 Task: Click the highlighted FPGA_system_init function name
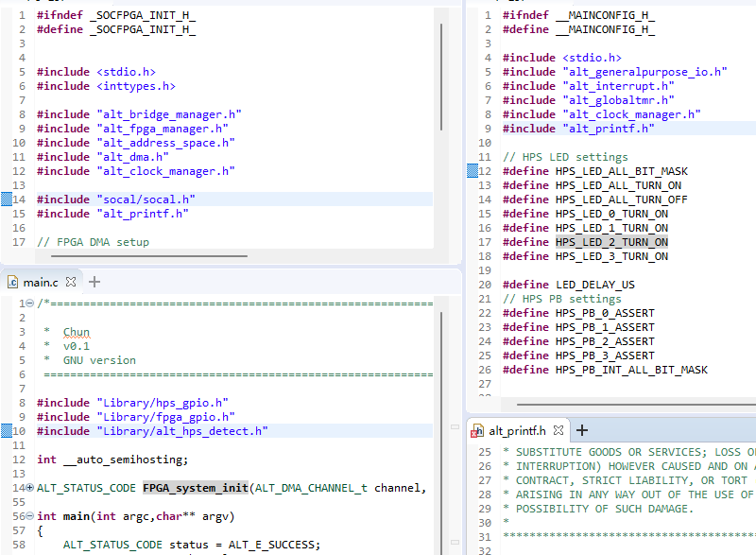coord(196,488)
